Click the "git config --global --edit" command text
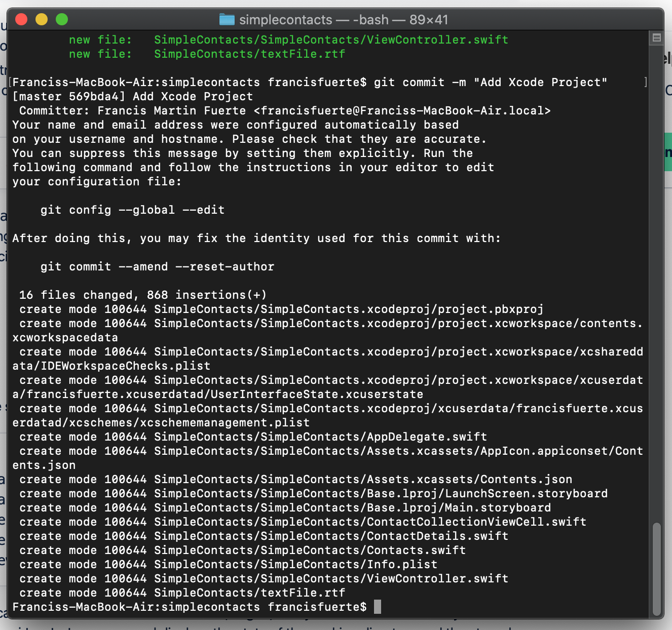 (x=133, y=210)
